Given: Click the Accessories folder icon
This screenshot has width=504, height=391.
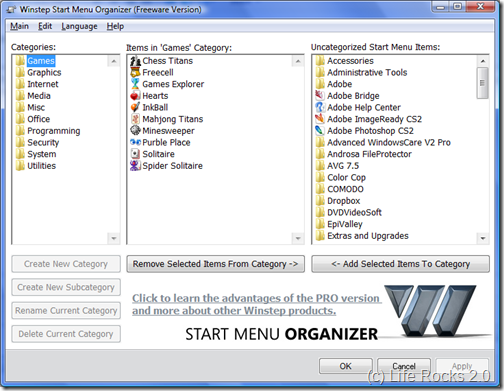Looking at the screenshot, I should [320, 61].
